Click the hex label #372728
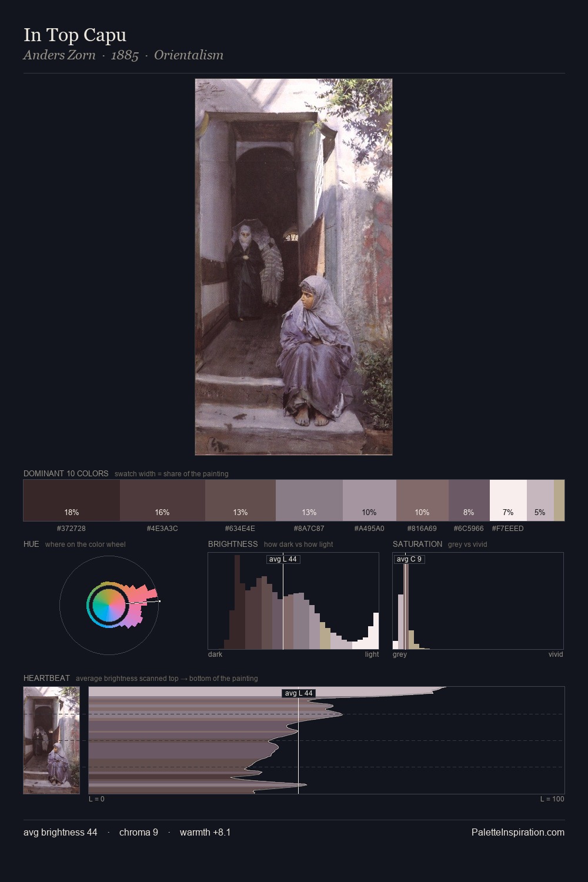 click(x=71, y=529)
